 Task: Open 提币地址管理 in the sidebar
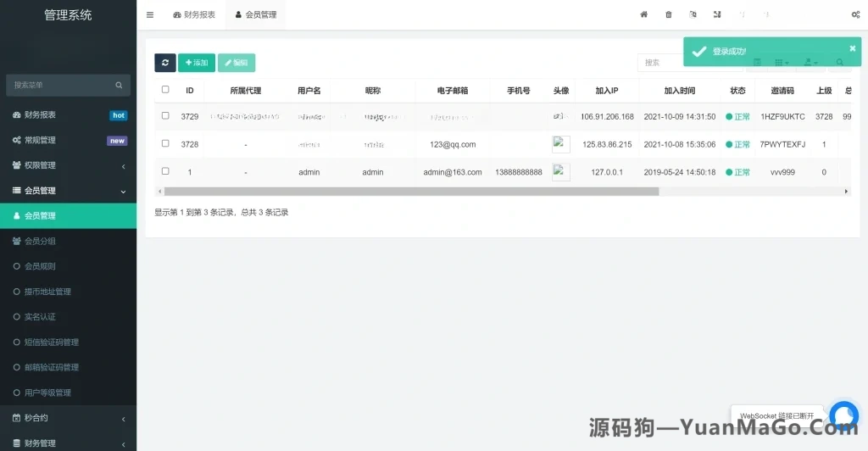[68, 292]
